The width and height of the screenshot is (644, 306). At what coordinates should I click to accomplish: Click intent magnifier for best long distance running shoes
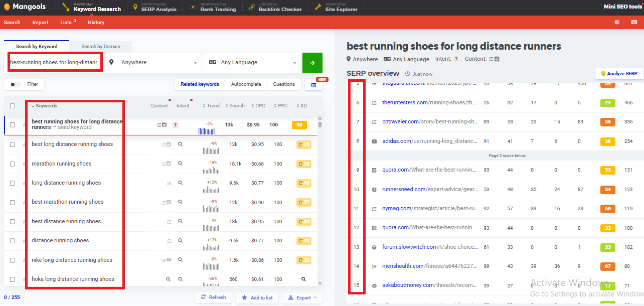[180, 144]
